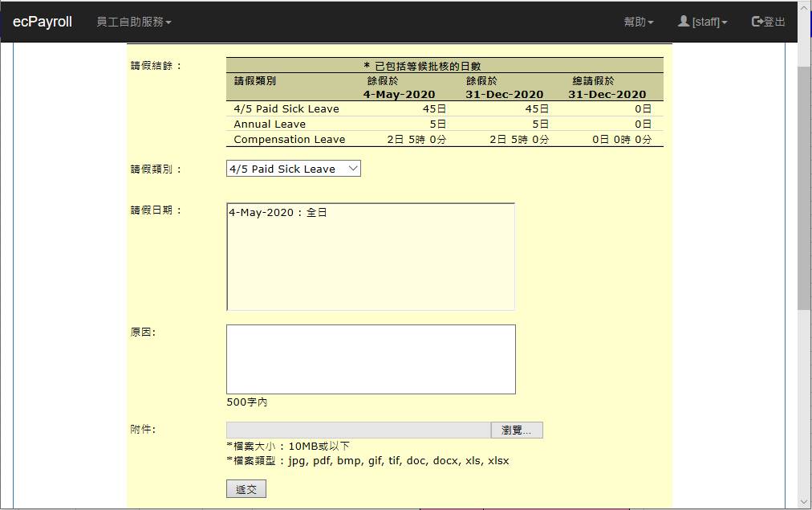Screen dimensions: 812x510
Task: Click the 總請假於 31-Dec-2020 column header
Action: tap(607, 88)
